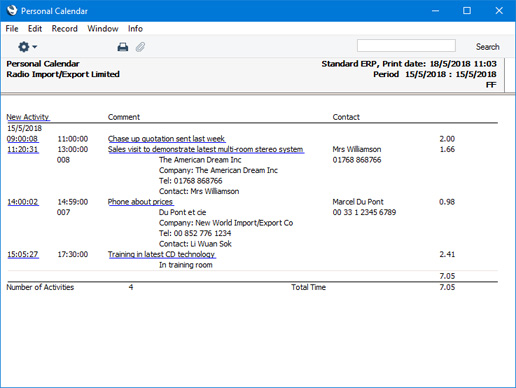Click the New Activity link
The image size is (516, 388).
(x=28, y=117)
